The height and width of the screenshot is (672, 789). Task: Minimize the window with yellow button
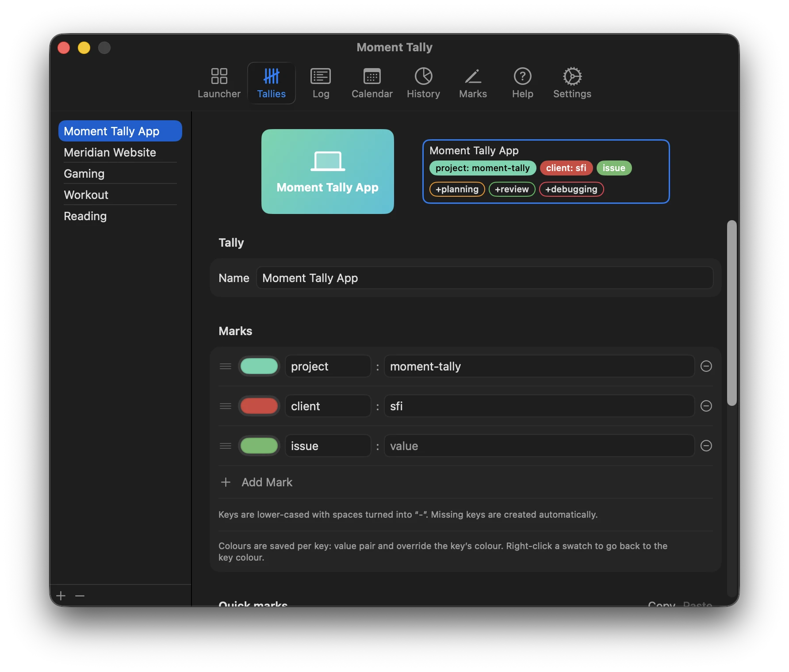click(x=84, y=47)
